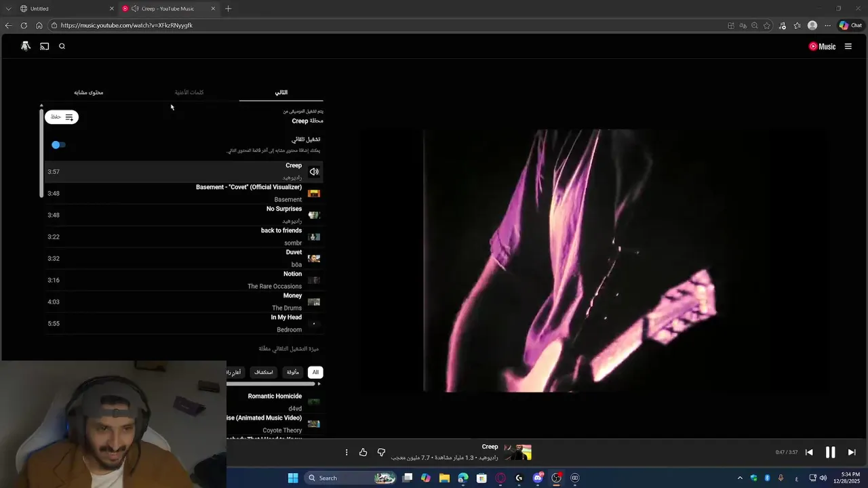The width and height of the screenshot is (868, 488).
Task: Open the browser media control icon
Action: tap(783, 25)
